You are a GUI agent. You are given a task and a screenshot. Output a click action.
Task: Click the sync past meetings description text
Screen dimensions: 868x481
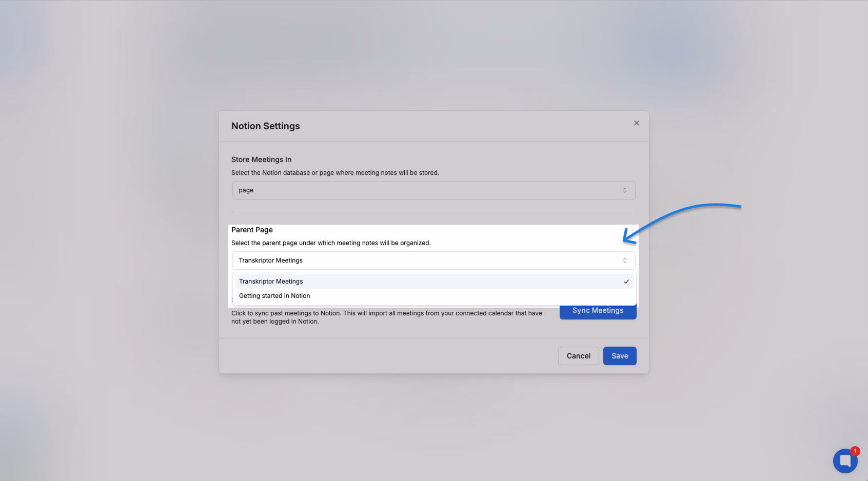[386, 317]
